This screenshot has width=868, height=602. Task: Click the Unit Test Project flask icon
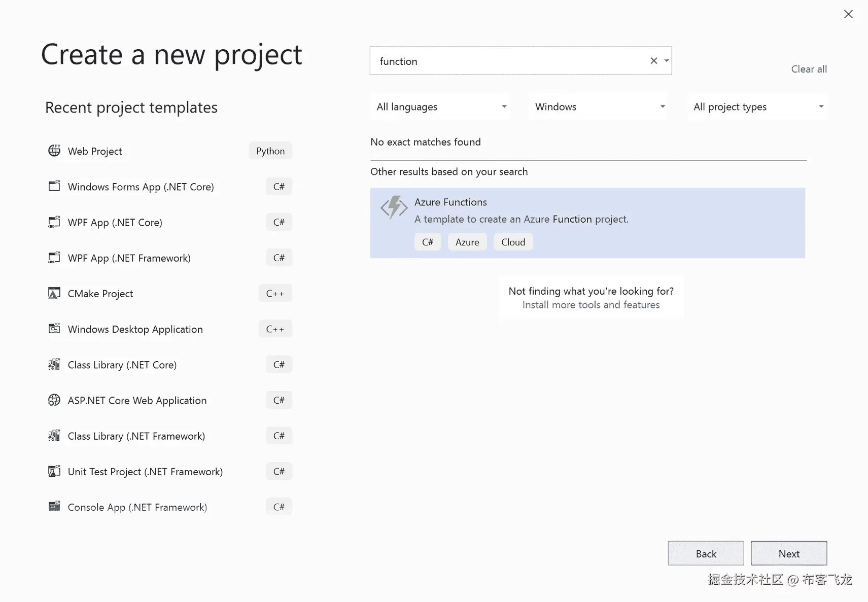(54, 471)
